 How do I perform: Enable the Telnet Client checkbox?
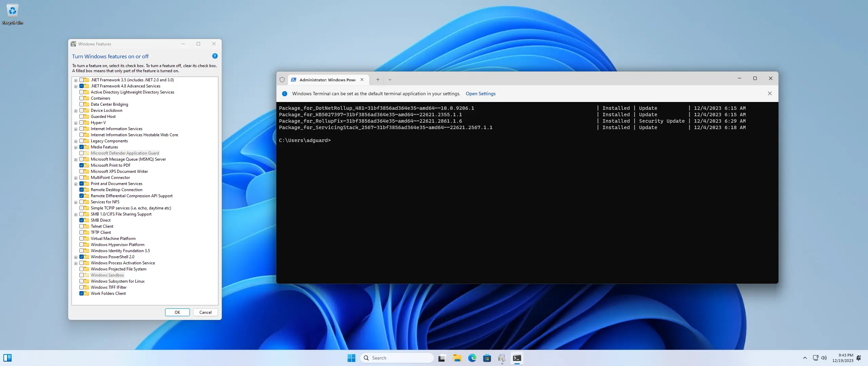pyautogui.click(x=82, y=226)
